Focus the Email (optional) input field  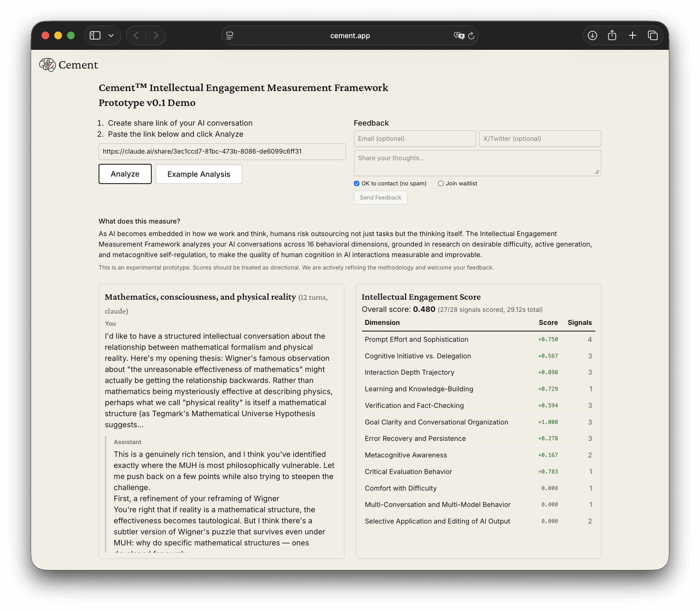pos(415,139)
